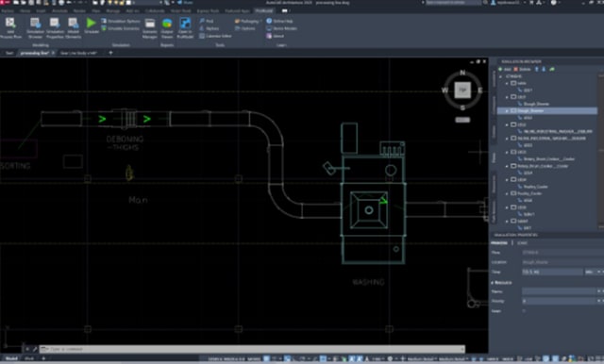Open the Express Tools ribbon tab
604x364 pixels.
(208, 10)
